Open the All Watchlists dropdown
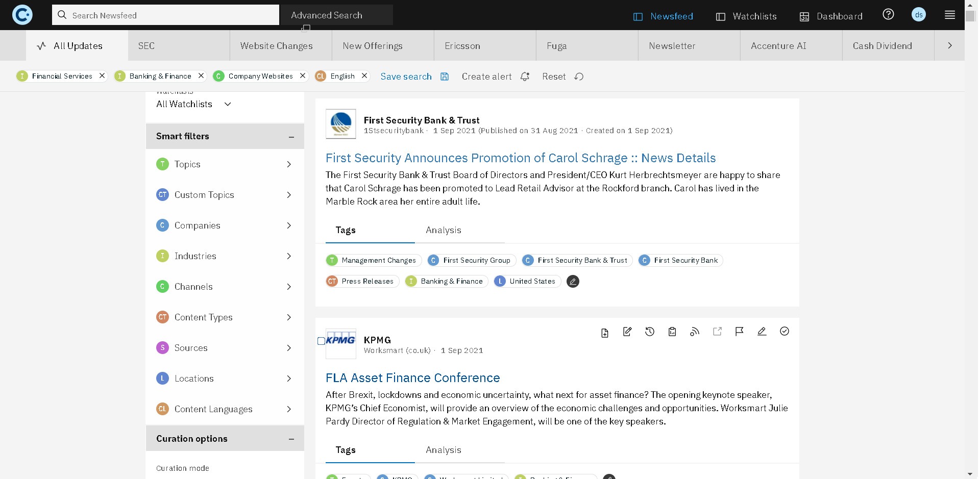Screen dimensions: 980x479 (194, 104)
